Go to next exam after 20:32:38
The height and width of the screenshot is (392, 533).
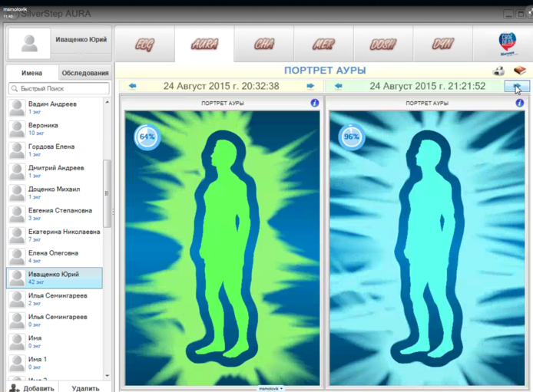pyautogui.click(x=310, y=86)
